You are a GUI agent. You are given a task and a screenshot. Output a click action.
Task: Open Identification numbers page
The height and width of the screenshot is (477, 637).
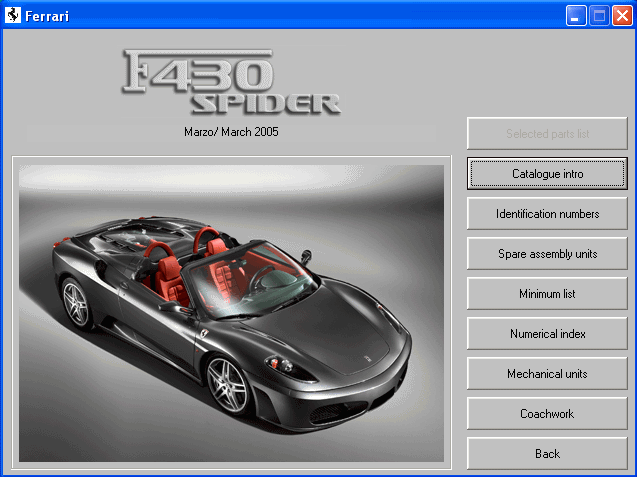(x=547, y=214)
